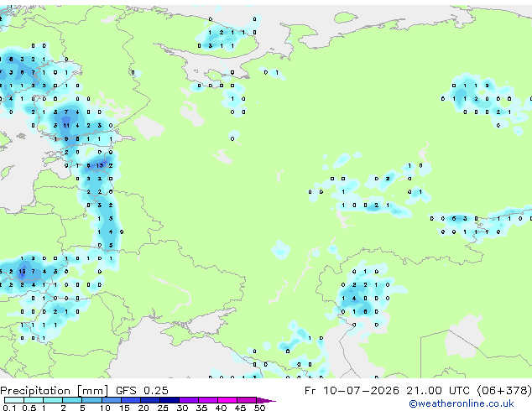
Task: Select the 30–35 mm violet legend box
Action: (188, 400)
